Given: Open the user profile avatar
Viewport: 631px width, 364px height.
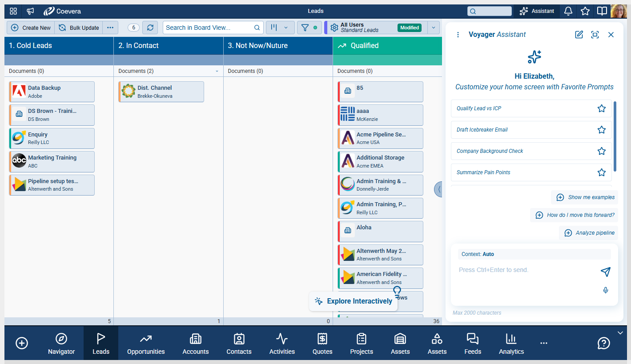Looking at the screenshot, I should (x=619, y=11).
